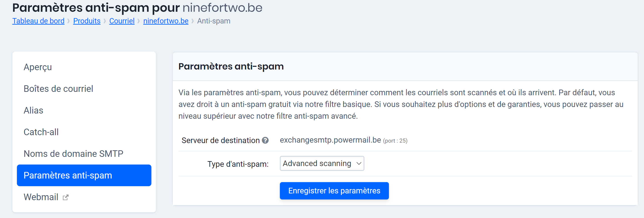Viewport: 644px width, 218px height.
Task: Select Advanced scanning in the anti-spam selector
Action: coord(322,163)
